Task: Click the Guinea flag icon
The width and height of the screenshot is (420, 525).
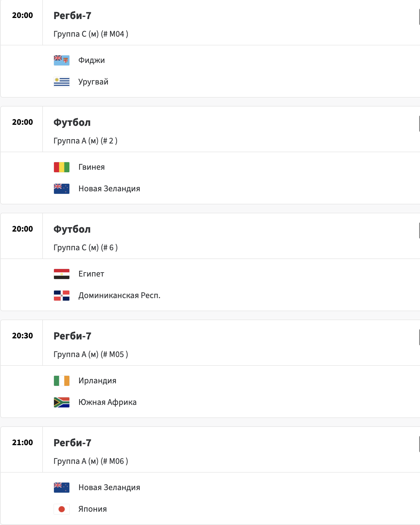Action: click(61, 167)
